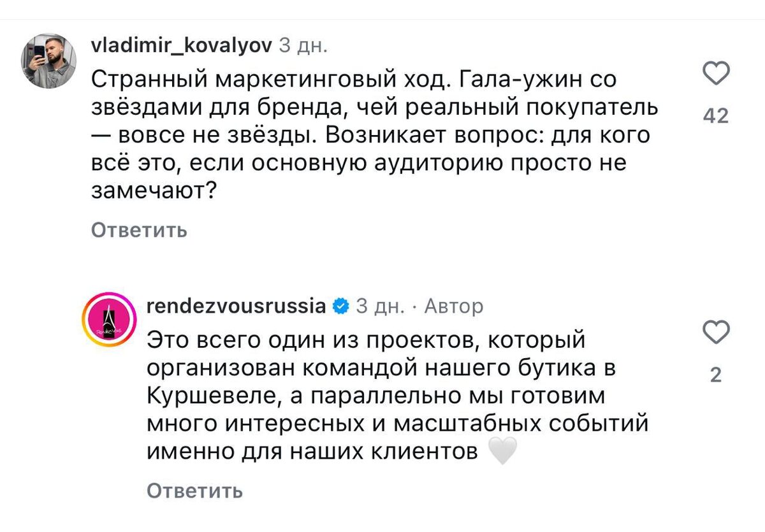Click Ответить under vladimir_kovalyov's comment
765x532 pixels.
(x=138, y=231)
